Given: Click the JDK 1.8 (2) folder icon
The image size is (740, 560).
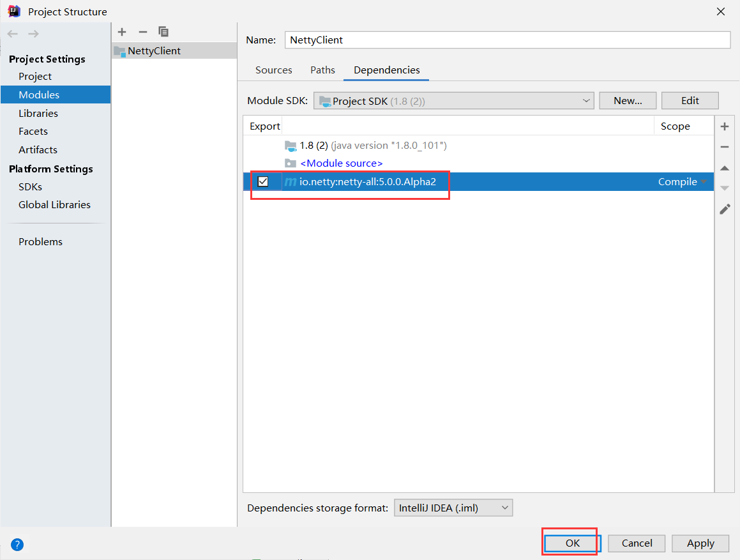Looking at the screenshot, I should click(291, 146).
